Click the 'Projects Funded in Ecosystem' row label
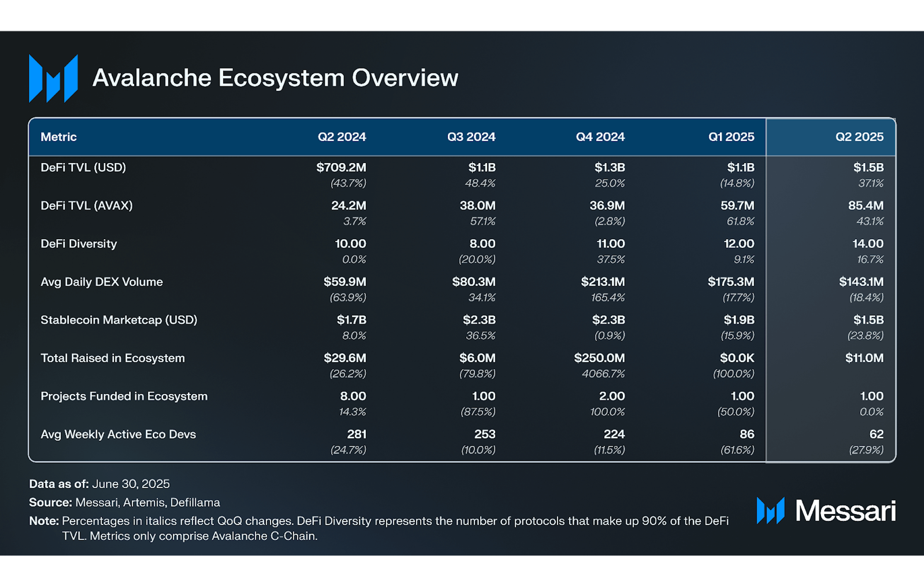The height and width of the screenshot is (586, 924). 124,396
